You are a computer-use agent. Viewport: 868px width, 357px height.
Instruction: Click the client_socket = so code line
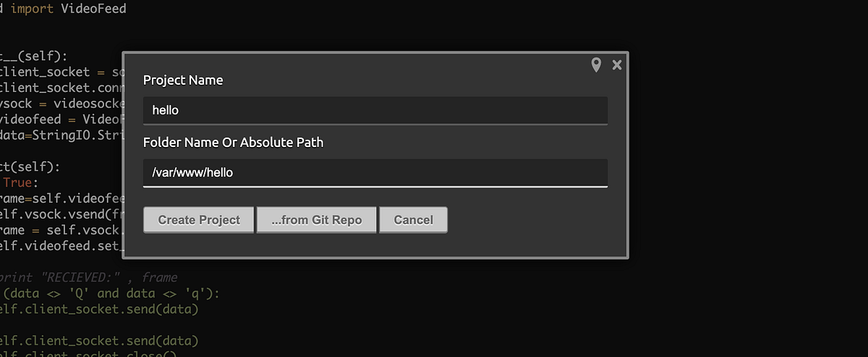coord(61,72)
